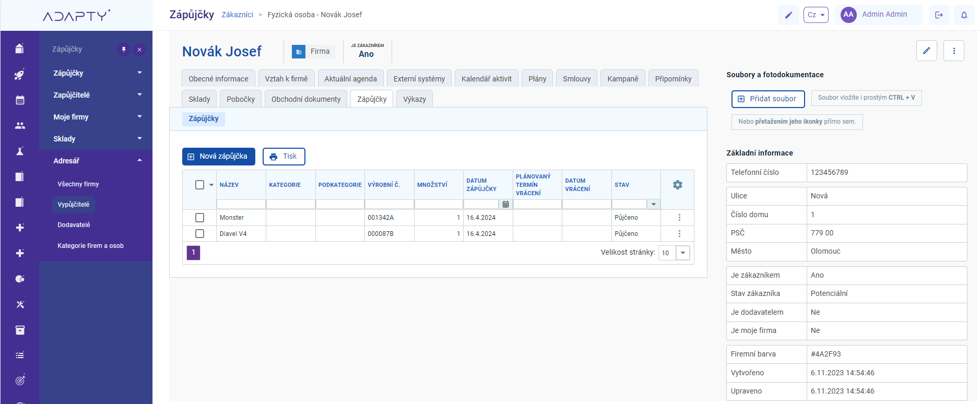
Task: Click the Přidat soubor button
Action: 768,99
